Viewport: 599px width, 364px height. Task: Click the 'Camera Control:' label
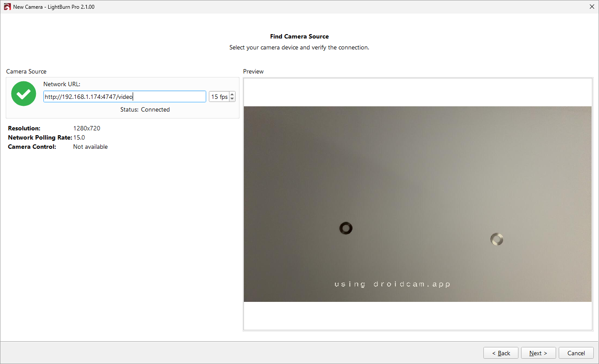32,147
